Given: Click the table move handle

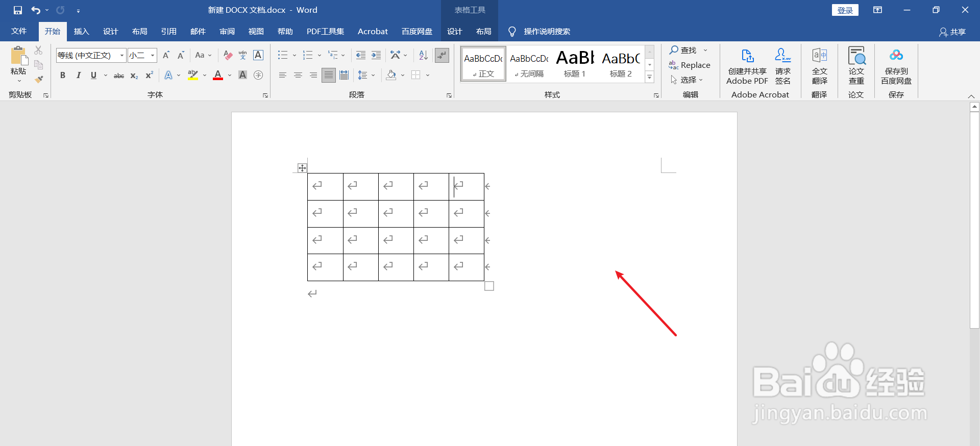Looking at the screenshot, I should [x=302, y=168].
